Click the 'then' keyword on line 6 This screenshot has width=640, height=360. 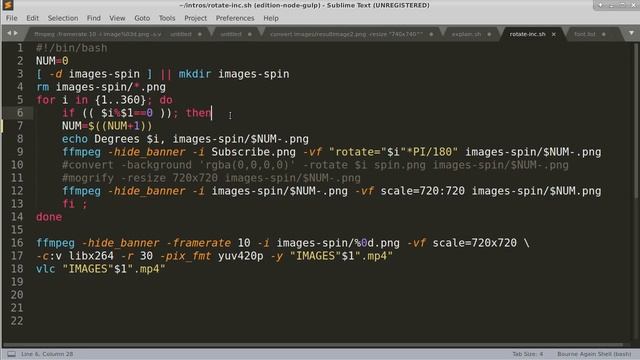pyautogui.click(x=198, y=113)
